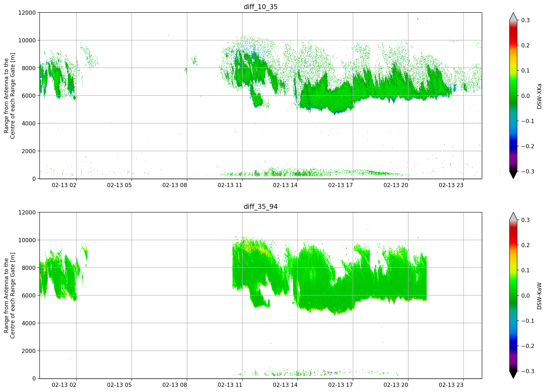
Task: Click '10000' tick on diff_10_35 y-axis
Action: pyautogui.click(x=27, y=40)
